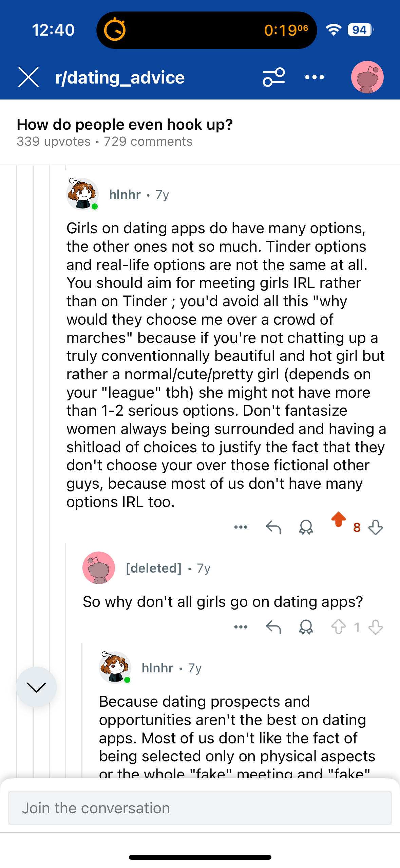Screen dimensions: 400x868
Task: Downvote hlnhr's comment with 8 points
Action: [x=376, y=527]
